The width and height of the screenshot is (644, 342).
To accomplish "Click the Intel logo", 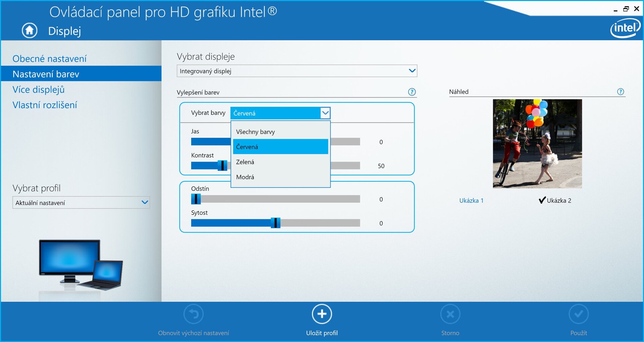I will point(625,28).
